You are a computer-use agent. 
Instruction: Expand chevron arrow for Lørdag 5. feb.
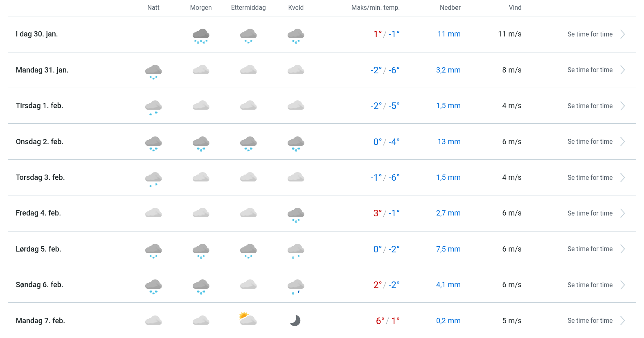(x=622, y=249)
